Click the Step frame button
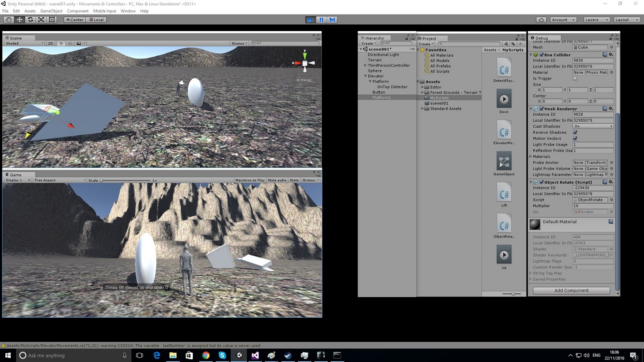Image resolution: width=644 pixels, height=362 pixels. [332, 20]
